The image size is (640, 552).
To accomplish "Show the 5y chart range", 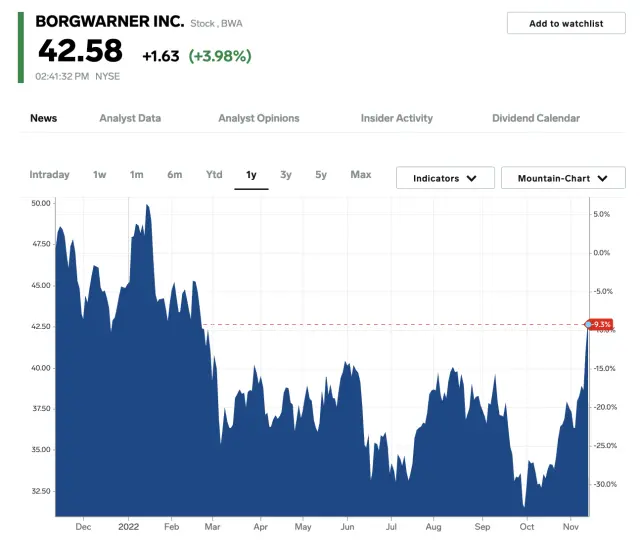I will point(321,175).
